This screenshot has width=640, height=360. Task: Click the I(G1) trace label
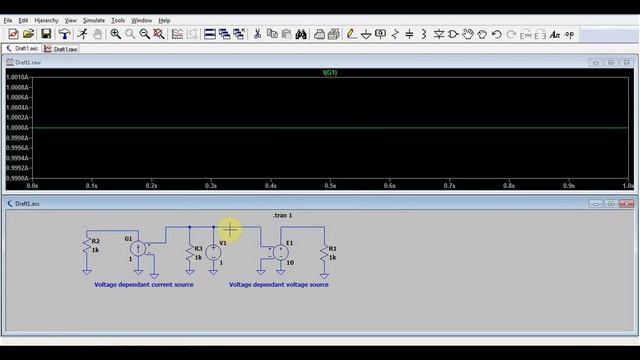click(x=330, y=73)
